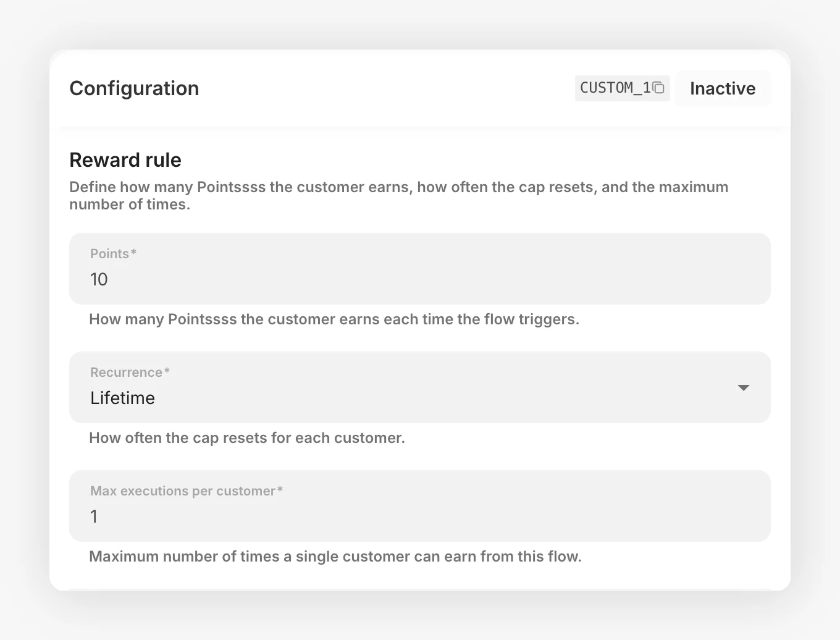Click the Configuration heading

134,88
